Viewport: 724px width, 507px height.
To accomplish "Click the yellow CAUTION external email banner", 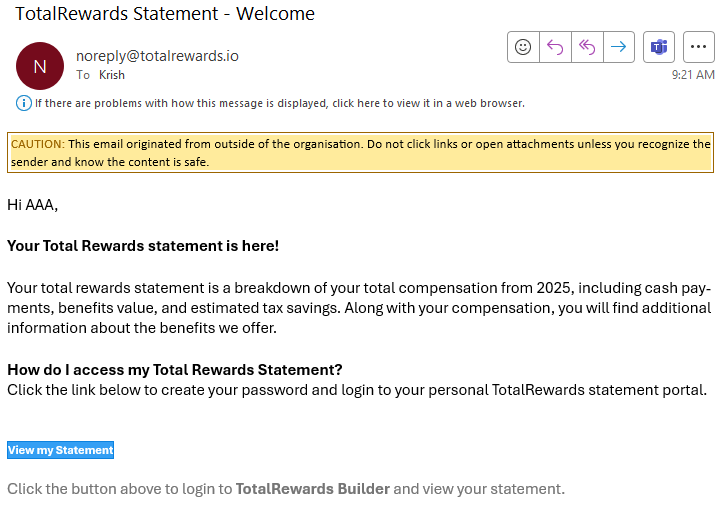I will 360,153.
